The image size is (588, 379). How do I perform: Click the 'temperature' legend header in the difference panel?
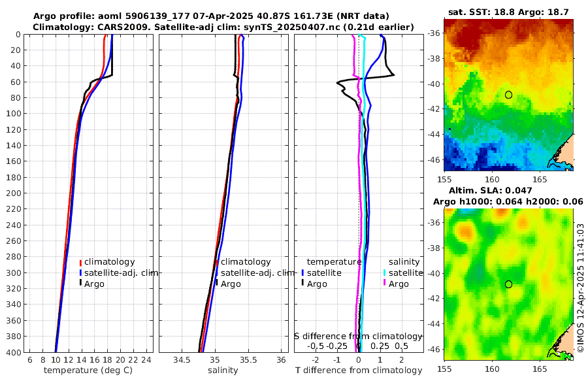pos(334,262)
